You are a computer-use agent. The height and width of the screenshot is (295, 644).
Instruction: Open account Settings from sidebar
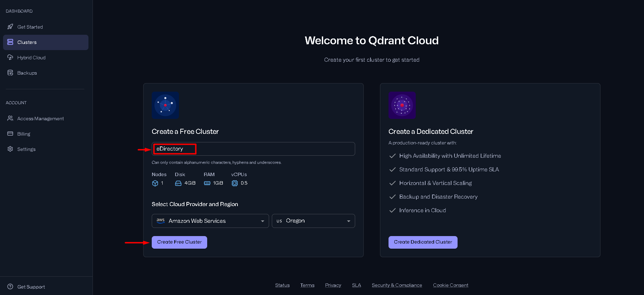click(46, 149)
